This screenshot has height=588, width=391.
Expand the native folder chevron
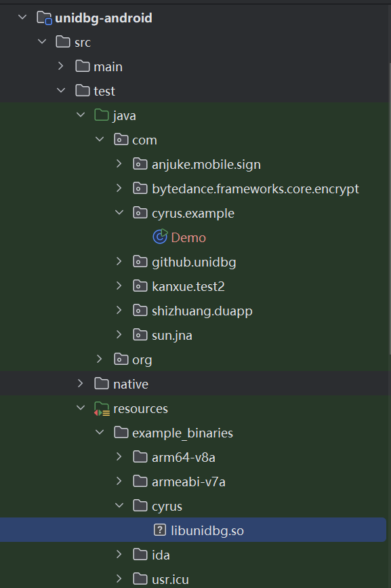[x=81, y=384]
